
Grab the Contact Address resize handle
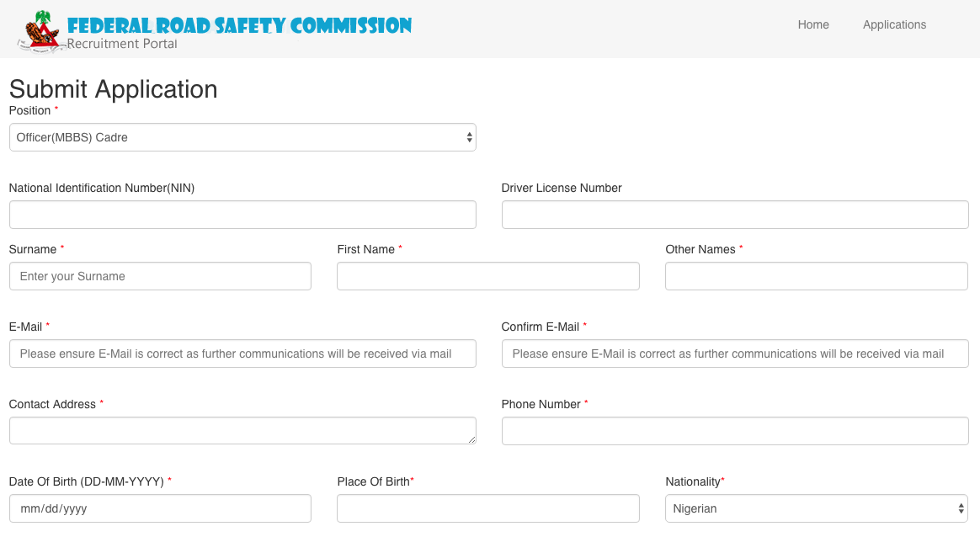(471, 439)
